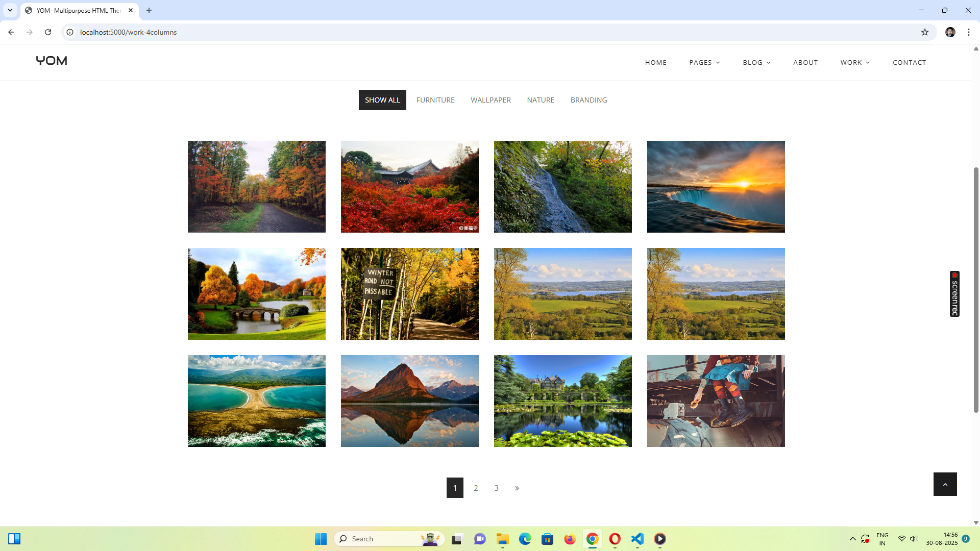Open the clock and date in tray
980x551 pixels.
tap(942, 539)
